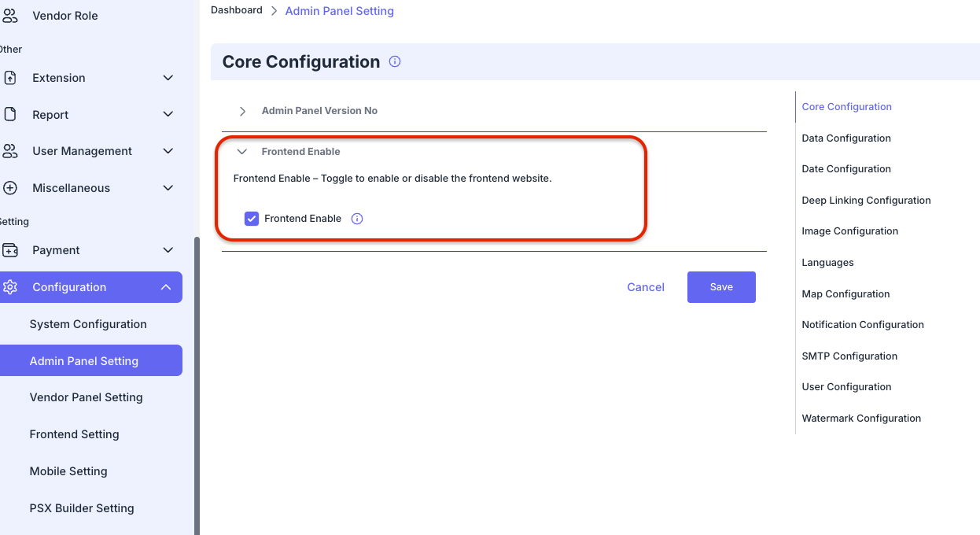
Task: Open Frontend Setting menu item
Action: [75, 434]
